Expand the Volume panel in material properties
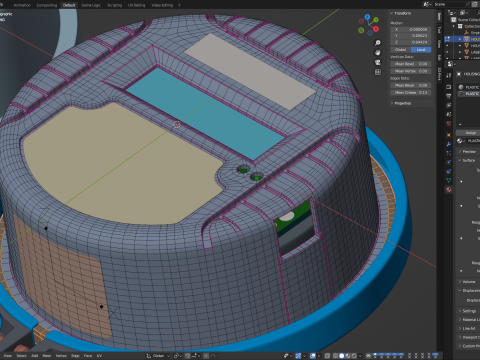Image resolution: width=480 pixels, height=360 pixels. pos(467,282)
